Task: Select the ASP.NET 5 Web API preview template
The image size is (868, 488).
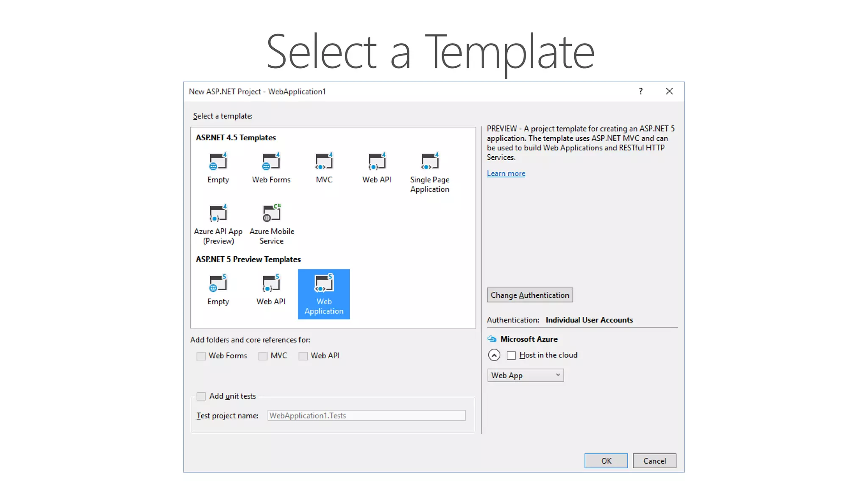Action: 271,284
